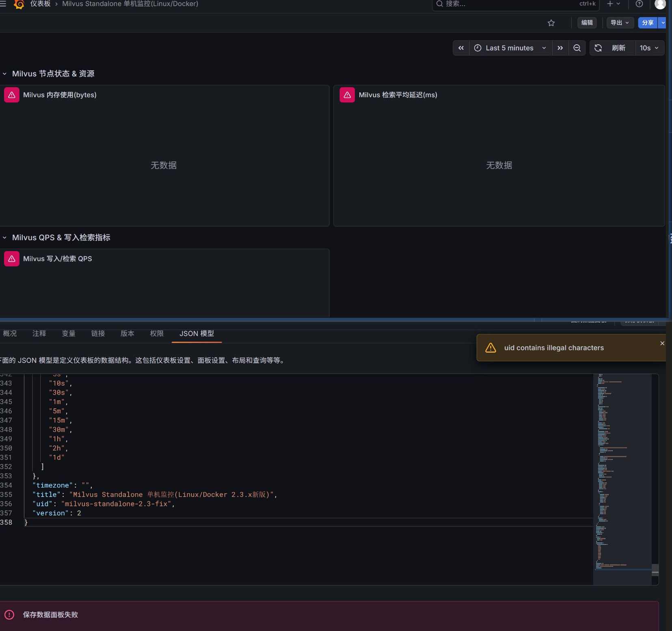This screenshot has height=631, width=672.
Task: Shift time range backward
Action: click(x=461, y=48)
